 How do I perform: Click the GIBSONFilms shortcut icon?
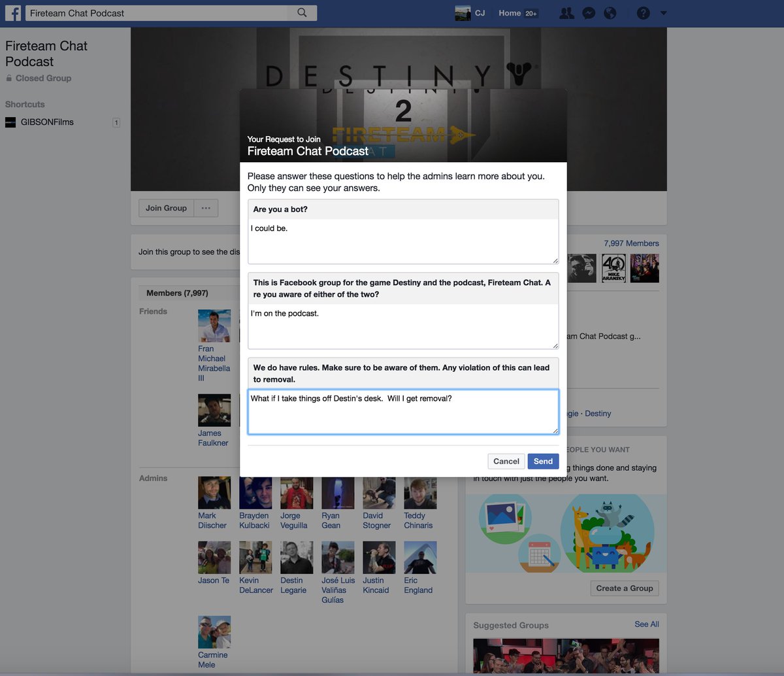click(10, 122)
